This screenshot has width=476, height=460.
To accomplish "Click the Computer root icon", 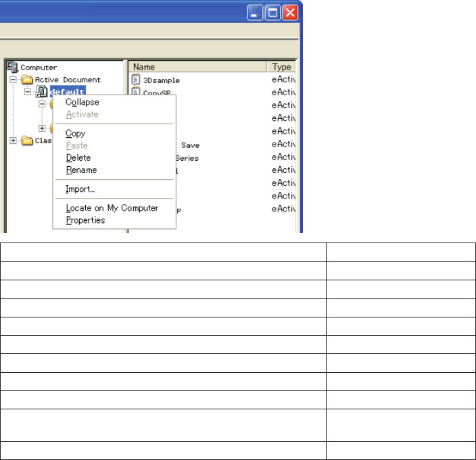I will pyautogui.click(x=13, y=67).
